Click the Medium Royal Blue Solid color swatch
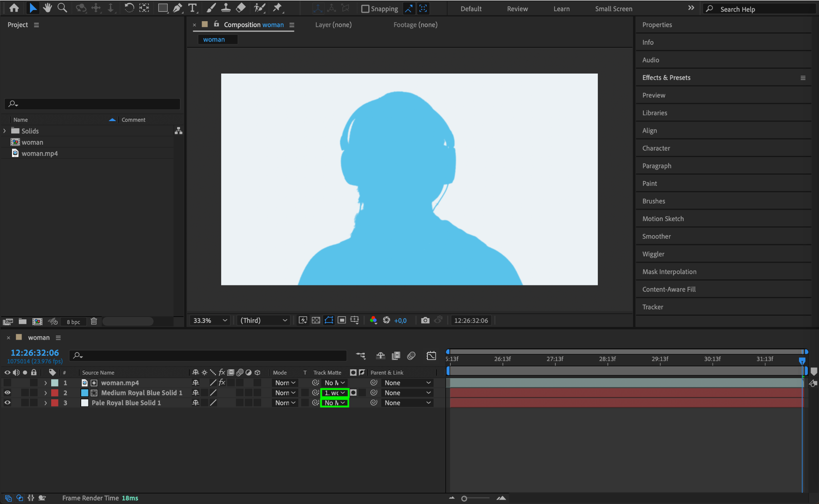819x504 pixels. [85, 393]
